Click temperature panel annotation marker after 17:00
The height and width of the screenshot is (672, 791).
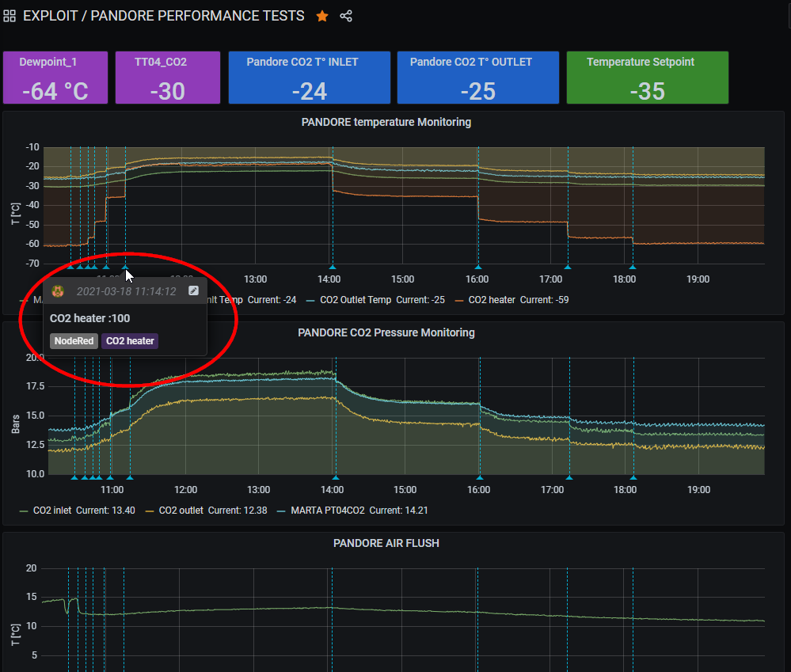(x=568, y=267)
